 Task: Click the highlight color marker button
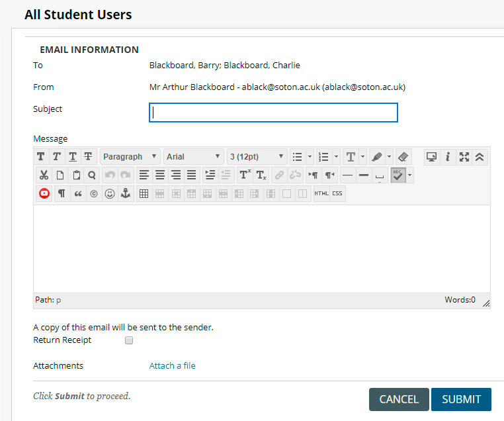coord(377,157)
